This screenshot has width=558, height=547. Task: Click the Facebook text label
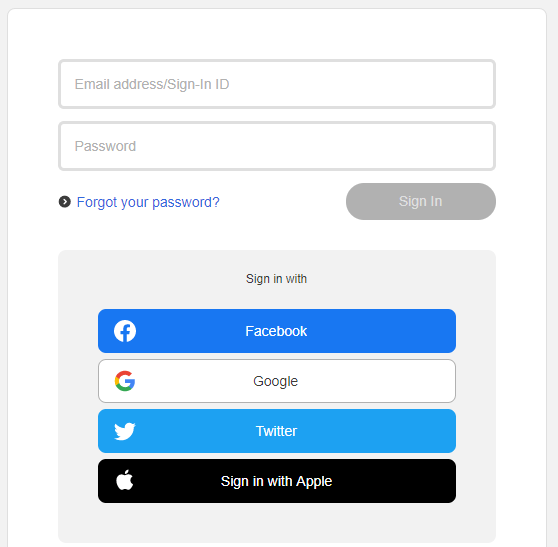[x=276, y=331]
